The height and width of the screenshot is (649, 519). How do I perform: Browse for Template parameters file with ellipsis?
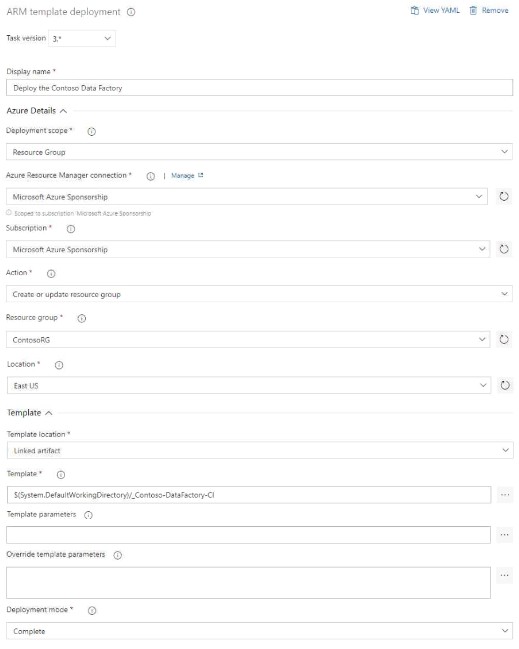pyautogui.click(x=504, y=535)
